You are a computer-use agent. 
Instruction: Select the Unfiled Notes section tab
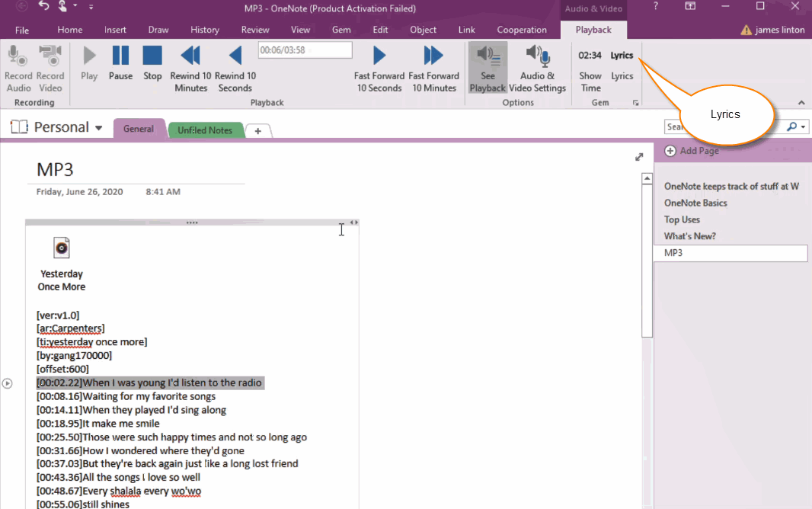(x=205, y=130)
